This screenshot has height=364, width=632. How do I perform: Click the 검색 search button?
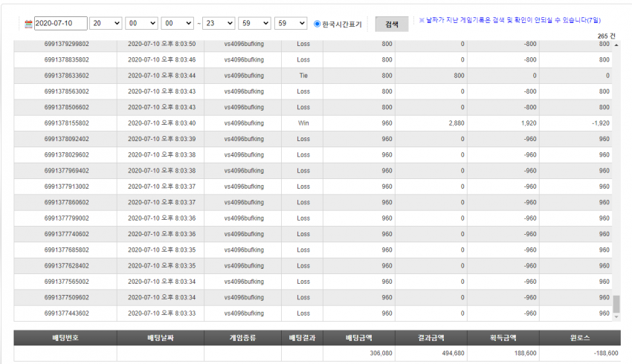[391, 25]
